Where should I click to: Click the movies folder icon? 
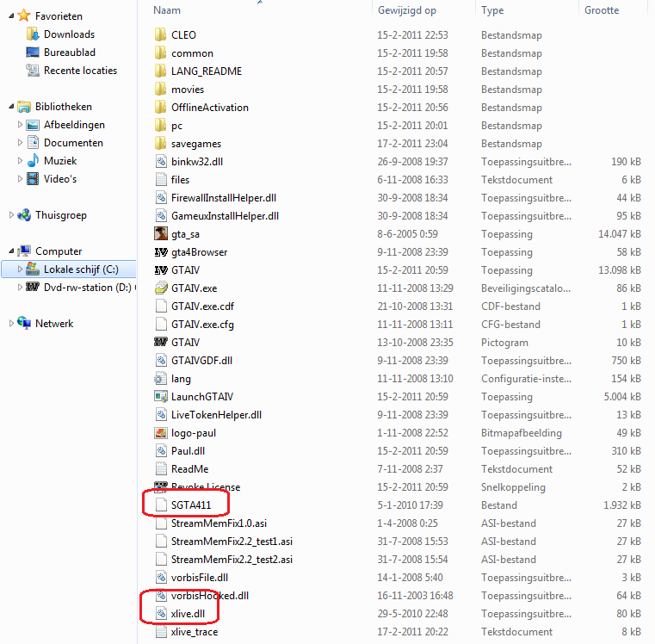(161, 89)
